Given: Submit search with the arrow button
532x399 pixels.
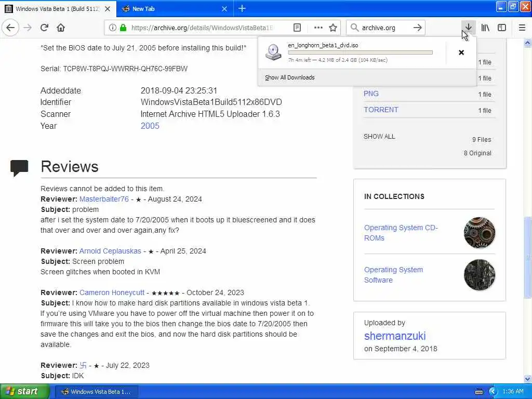Looking at the screenshot, I should 418,28.
